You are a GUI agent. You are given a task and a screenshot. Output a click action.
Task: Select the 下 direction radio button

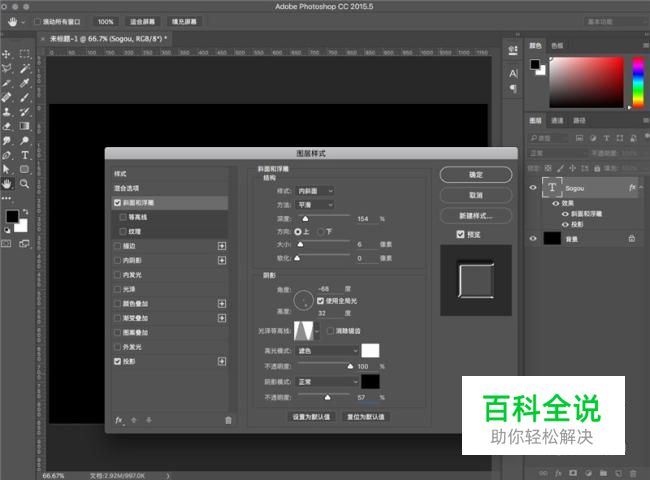pyautogui.click(x=320, y=231)
